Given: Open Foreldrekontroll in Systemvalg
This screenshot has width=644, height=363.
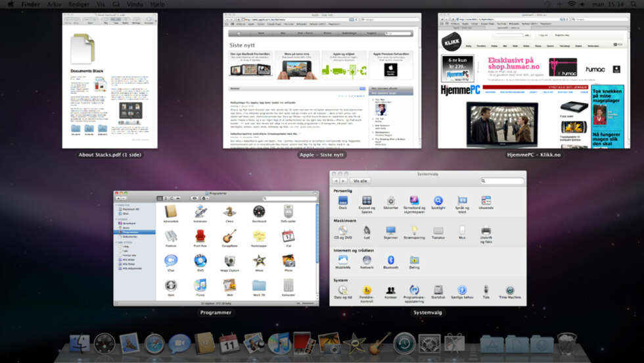Looking at the screenshot, I should coord(367,294).
